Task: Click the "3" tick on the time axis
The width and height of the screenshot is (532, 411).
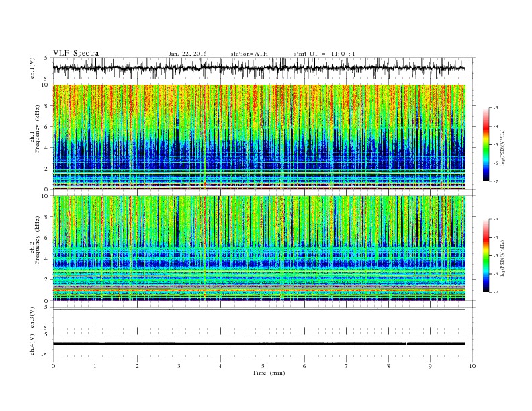Action: (x=179, y=366)
